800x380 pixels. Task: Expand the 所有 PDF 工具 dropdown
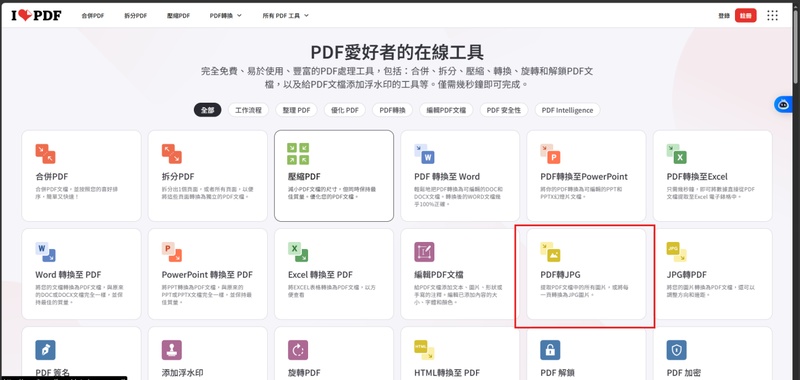click(x=286, y=16)
